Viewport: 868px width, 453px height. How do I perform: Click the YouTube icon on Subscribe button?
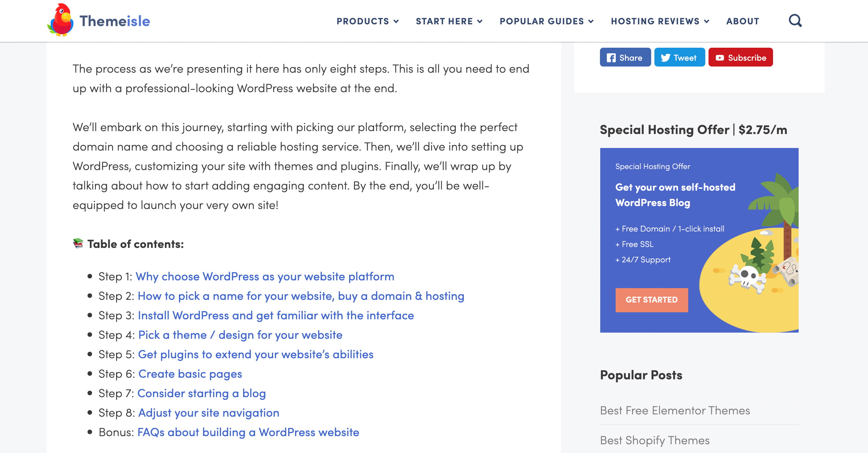720,58
